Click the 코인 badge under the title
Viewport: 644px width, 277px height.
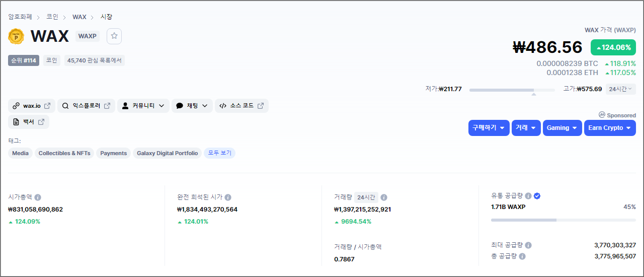click(51, 60)
